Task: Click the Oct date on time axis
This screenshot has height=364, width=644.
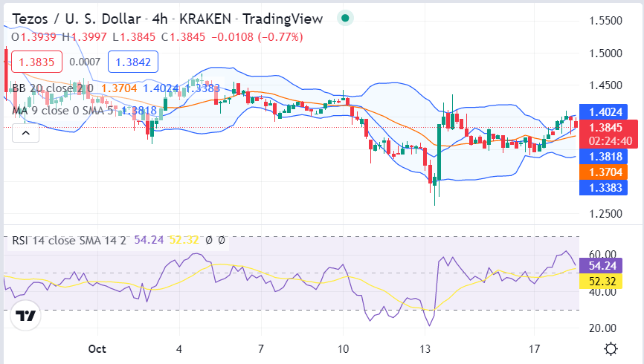Action: [x=97, y=349]
